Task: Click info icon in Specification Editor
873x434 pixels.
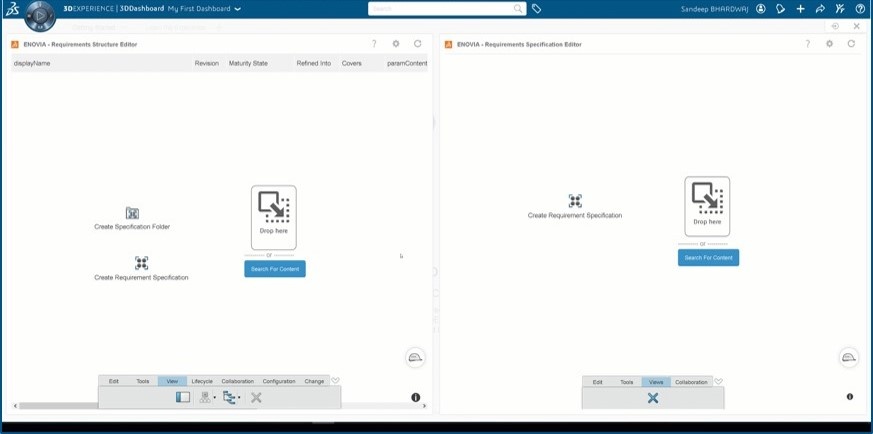Action: click(x=850, y=397)
